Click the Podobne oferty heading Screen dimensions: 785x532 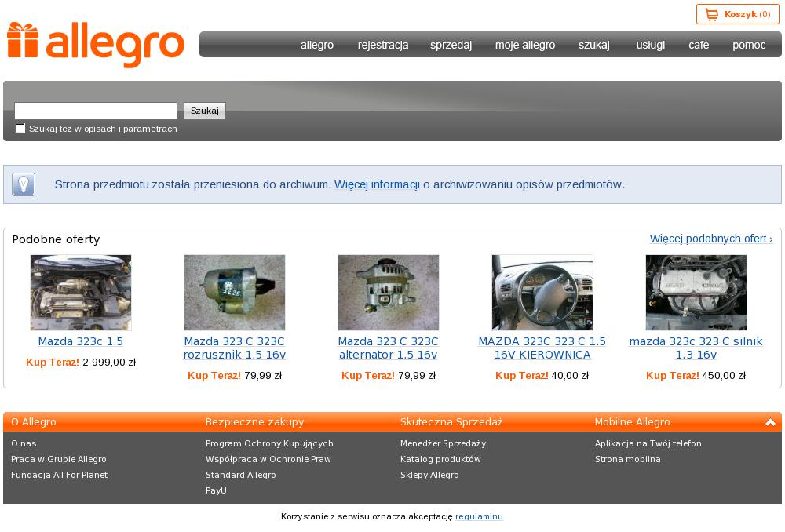[x=56, y=239]
